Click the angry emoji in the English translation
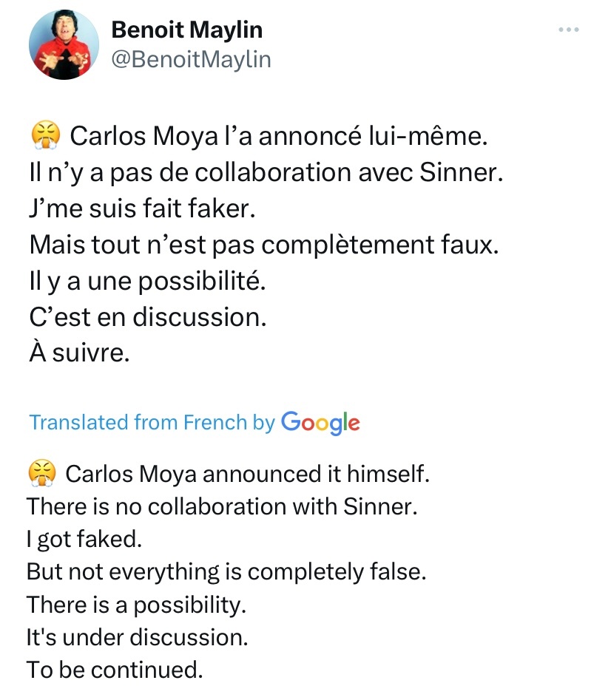 click(42, 473)
